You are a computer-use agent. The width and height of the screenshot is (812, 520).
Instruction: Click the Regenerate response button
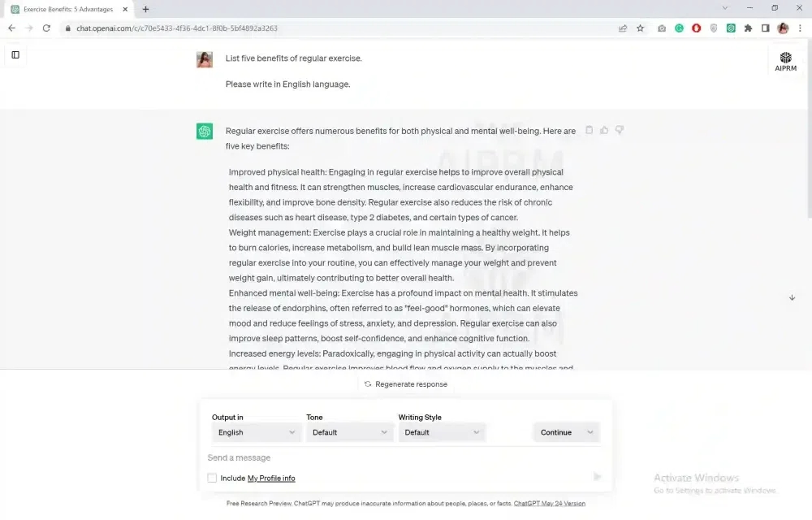point(406,384)
